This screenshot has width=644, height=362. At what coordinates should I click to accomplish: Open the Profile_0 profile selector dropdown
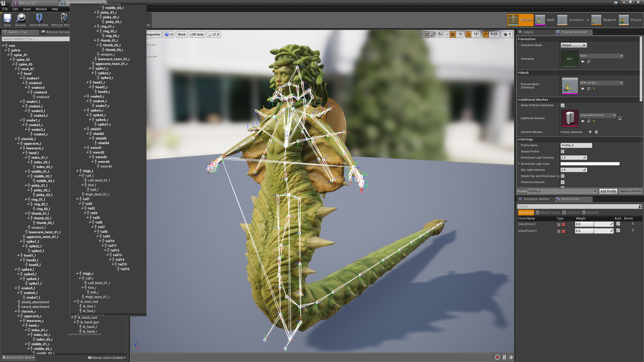[x=562, y=191]
